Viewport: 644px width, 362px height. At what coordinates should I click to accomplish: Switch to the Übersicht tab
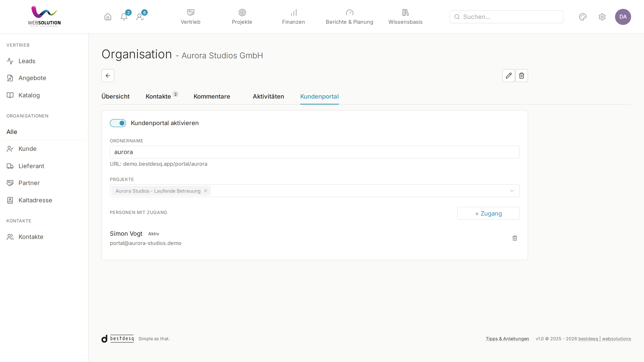[116, 97]
